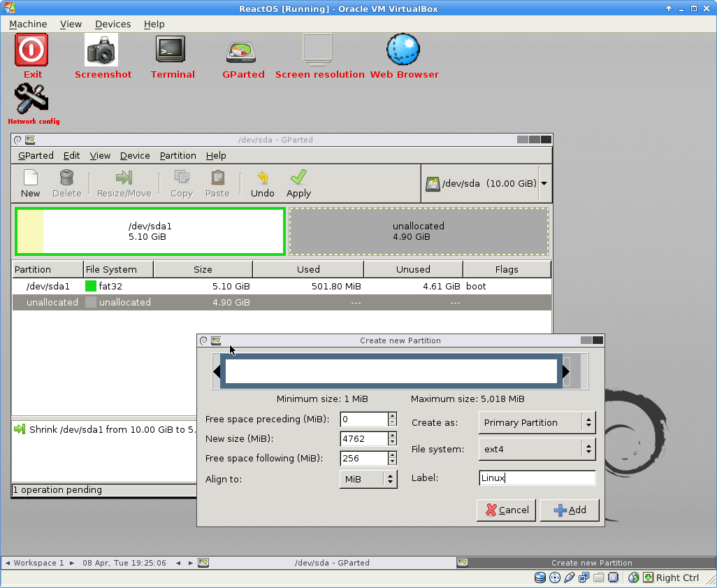
Task: Open the Web Browser desktop icon
Action: (x=403, y=50)
